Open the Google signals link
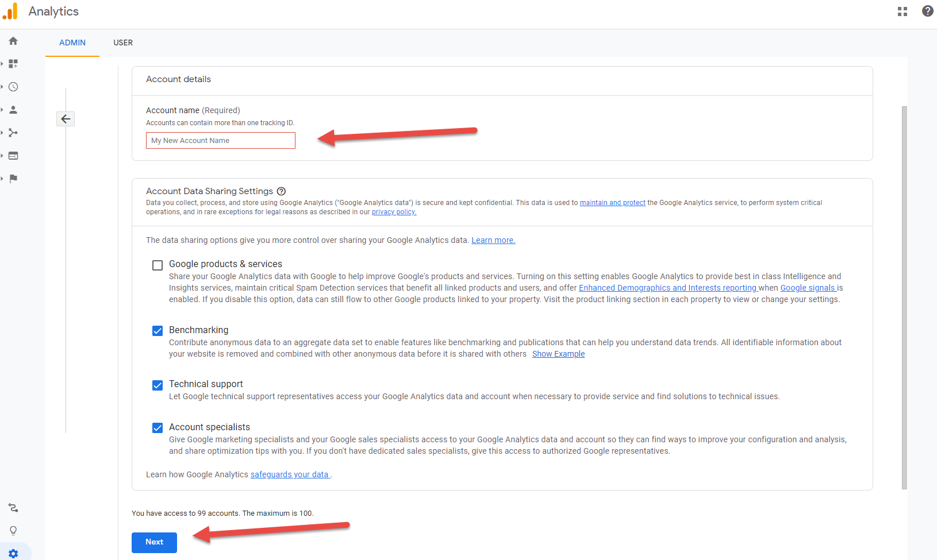Viewport: 937px width, 560px height. point(807,288)
